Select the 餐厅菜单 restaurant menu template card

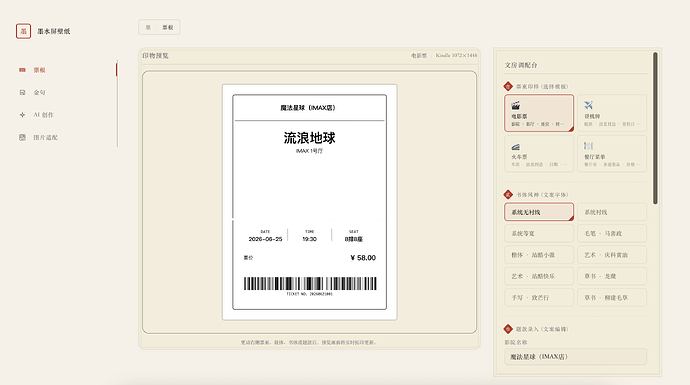[x=612, y=154]
